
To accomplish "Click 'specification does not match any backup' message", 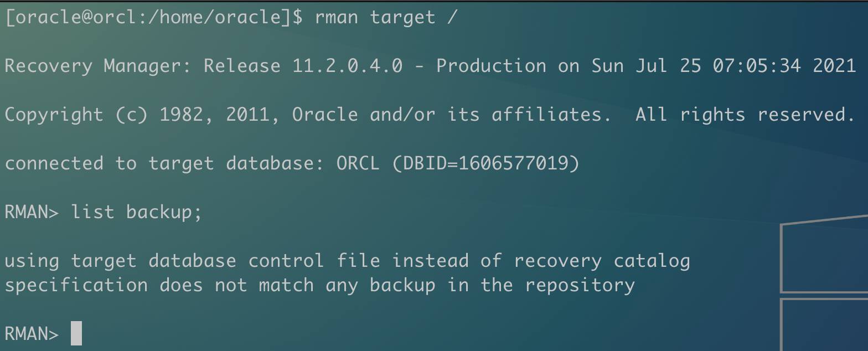I will click(x=220, y=285).
